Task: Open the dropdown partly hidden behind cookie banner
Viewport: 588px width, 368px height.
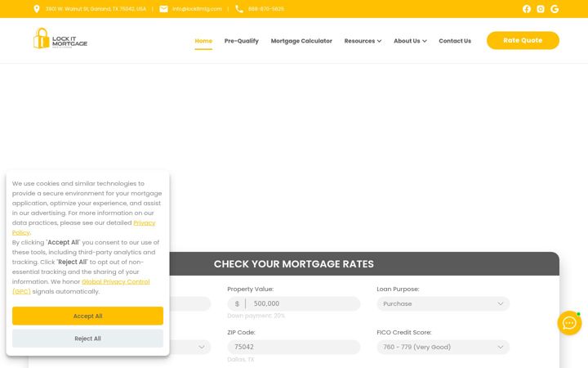Action: tap(190, 347)
